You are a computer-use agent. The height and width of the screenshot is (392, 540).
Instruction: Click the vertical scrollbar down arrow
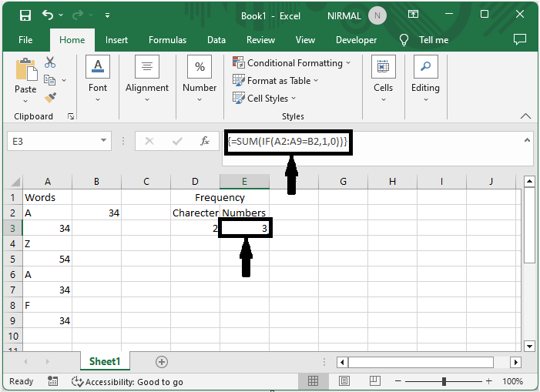point(529,346)
